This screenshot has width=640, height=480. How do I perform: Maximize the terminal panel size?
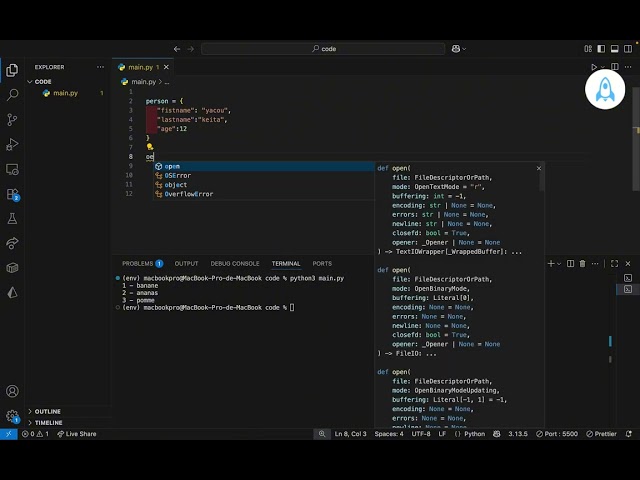[x=614, y=264]
